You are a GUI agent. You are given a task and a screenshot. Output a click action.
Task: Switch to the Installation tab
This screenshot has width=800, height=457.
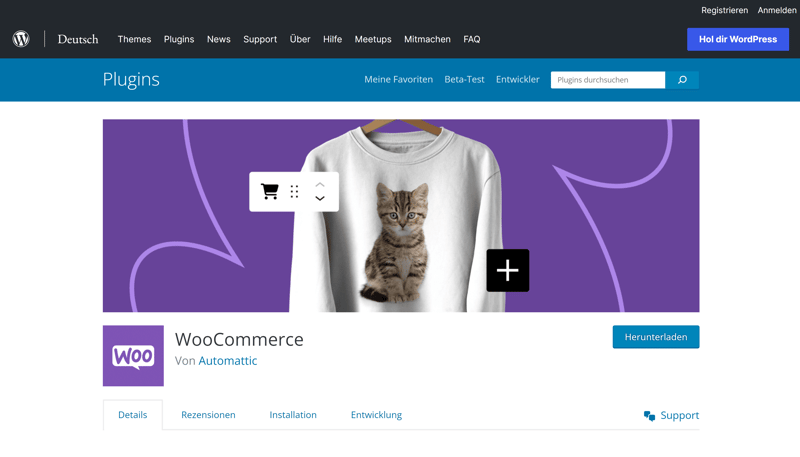[x=293, y=415]
